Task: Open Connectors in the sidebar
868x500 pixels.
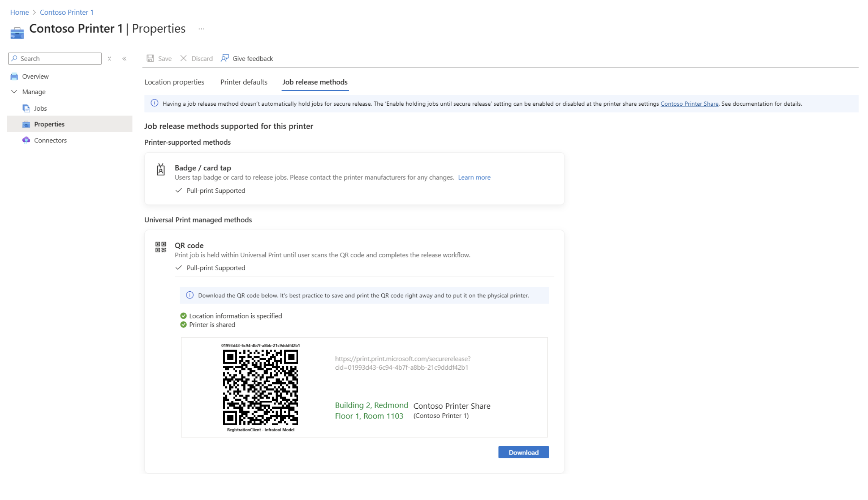Action: pyautogui.click(x=50, y=141)
